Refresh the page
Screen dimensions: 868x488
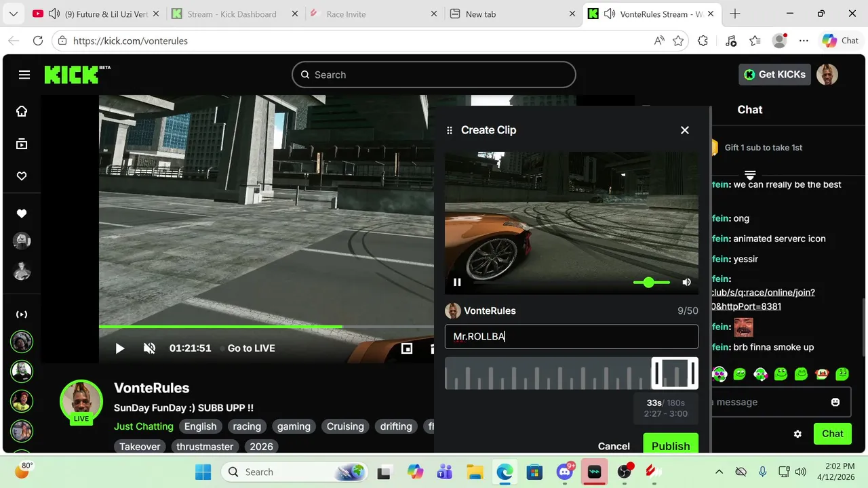point(38,41)
